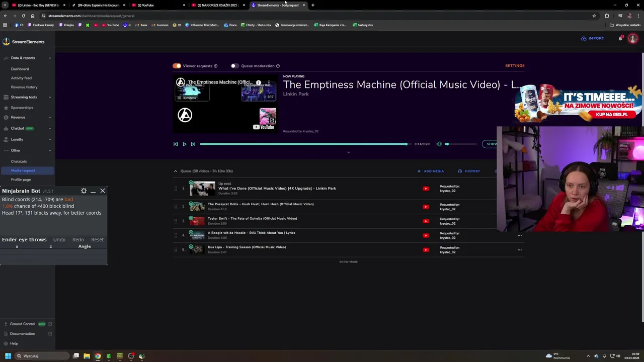Click ADD MEDIA in the queue header
This screenshot has height=362, width=644.
(x=431, y=171)
